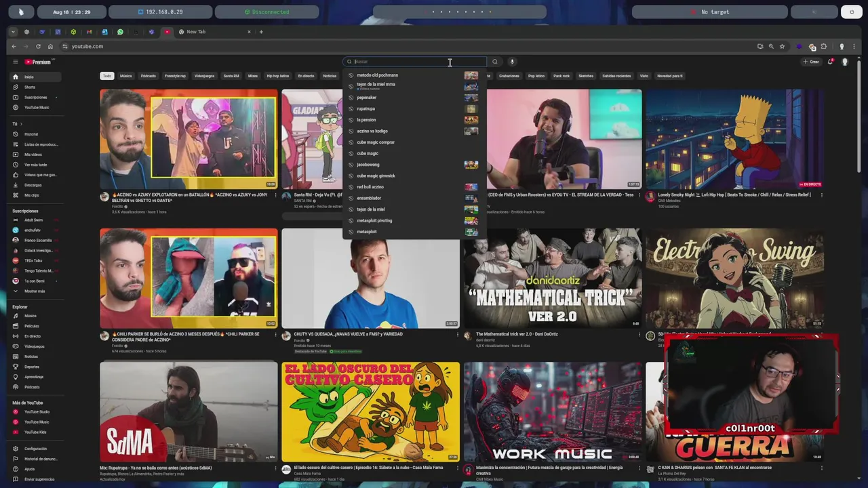Select the Novedad para ti chip

(670, 76)
